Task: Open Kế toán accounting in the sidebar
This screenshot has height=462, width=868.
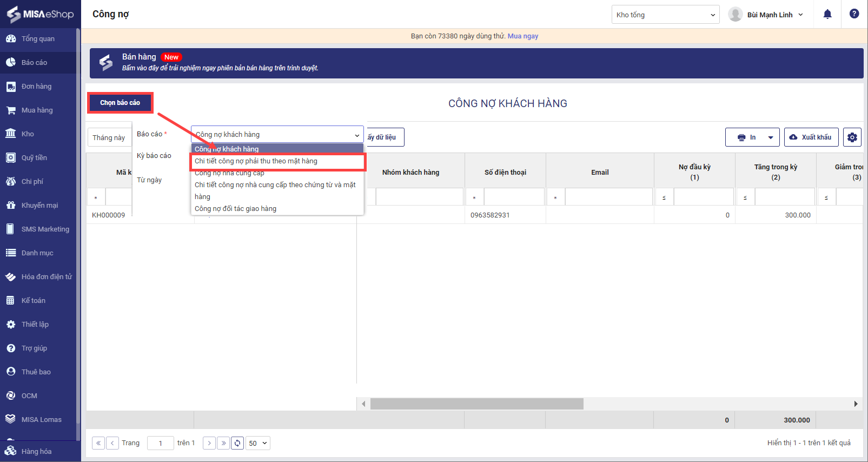Action: tap(38, 301)
